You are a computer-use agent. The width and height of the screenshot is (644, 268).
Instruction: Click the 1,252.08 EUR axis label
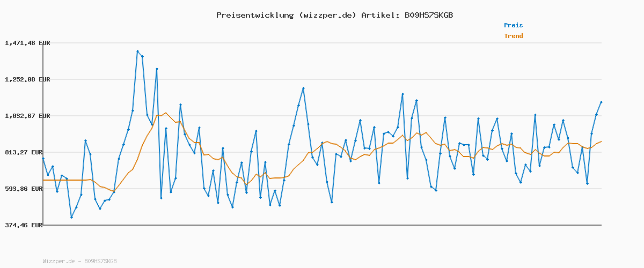tap(27, 79)
